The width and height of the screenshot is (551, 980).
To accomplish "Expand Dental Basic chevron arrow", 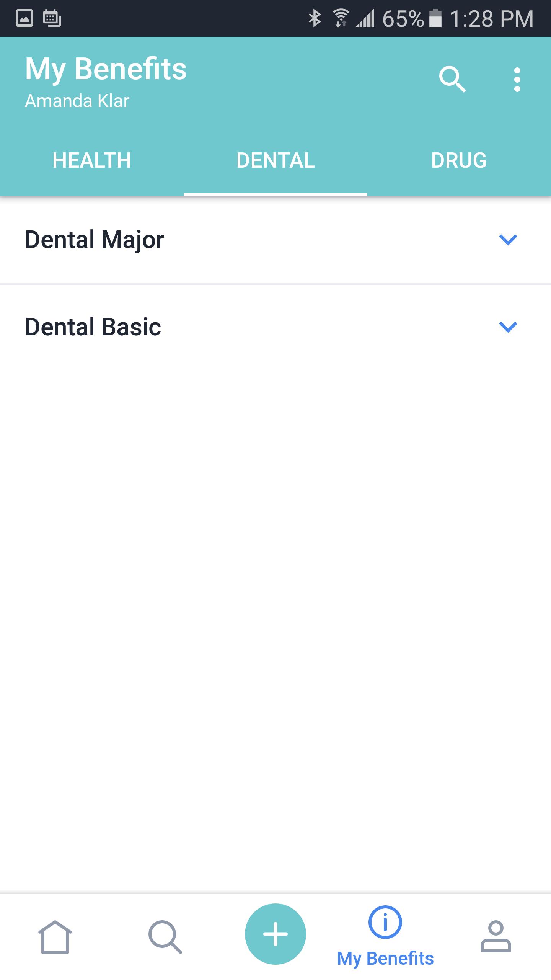I will coord(508,327).
